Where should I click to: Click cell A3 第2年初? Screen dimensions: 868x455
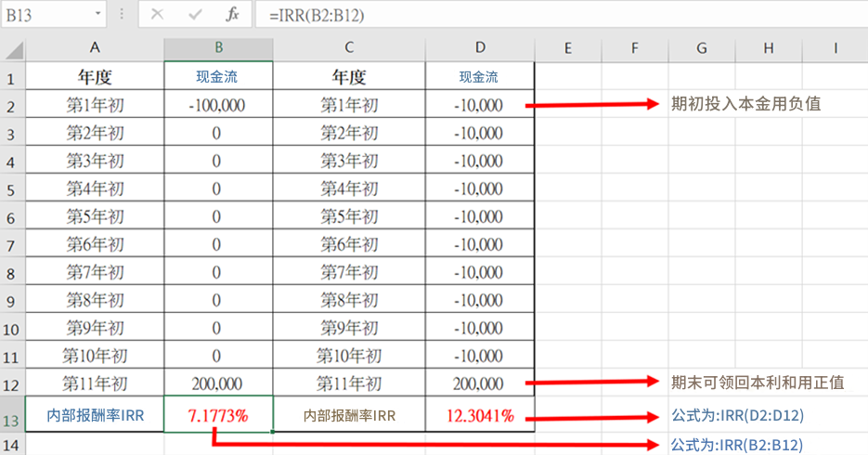coord(95,132)
